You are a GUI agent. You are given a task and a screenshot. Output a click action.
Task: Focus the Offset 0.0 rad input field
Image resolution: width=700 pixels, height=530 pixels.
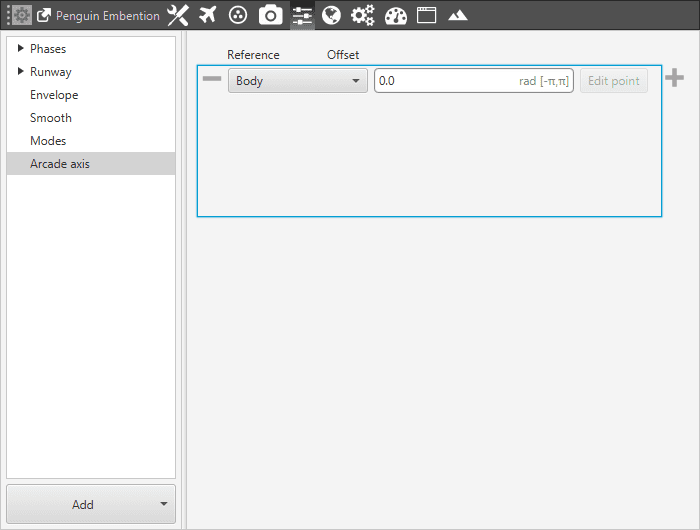(x=474, y=81)
